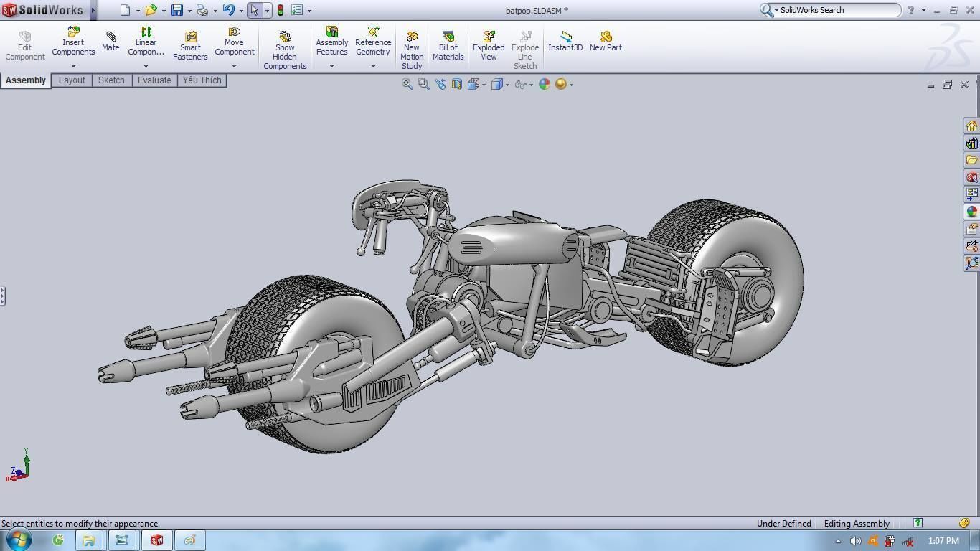Image resolution: width=980 pixels, height=551 pixels.
Task: Expand the SolidWorks menu flyout arrow
Action: click(x=93, y=10)
